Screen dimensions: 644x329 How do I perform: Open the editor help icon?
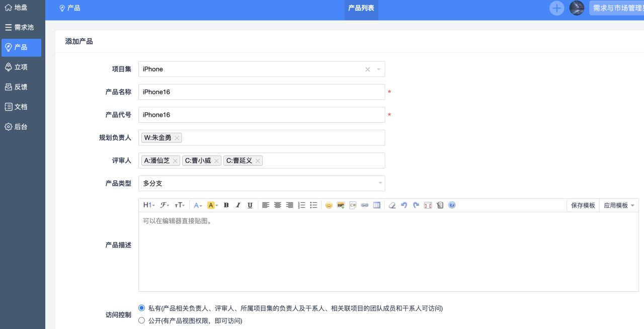452,205
